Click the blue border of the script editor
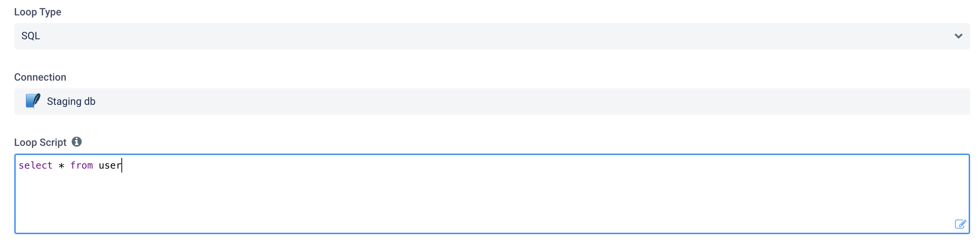Image resolution: width=980 pixels, height=247 pixels. click(x=491, y=155)
